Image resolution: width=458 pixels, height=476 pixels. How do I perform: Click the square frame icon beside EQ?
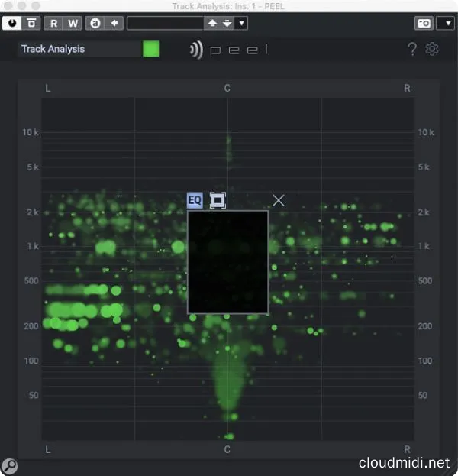click(x=218, y=200)
